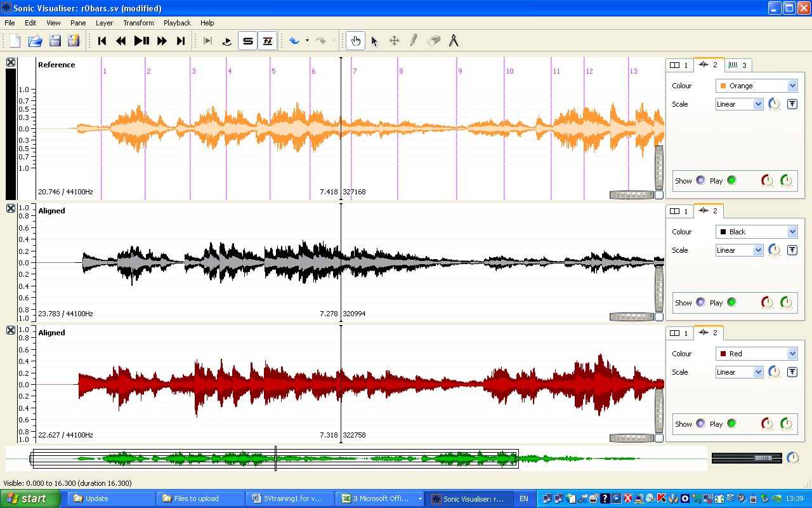This screenshot has height=508, width=812.
Task: Select the Edit move-cross tool
Action: tap(394, 41)
